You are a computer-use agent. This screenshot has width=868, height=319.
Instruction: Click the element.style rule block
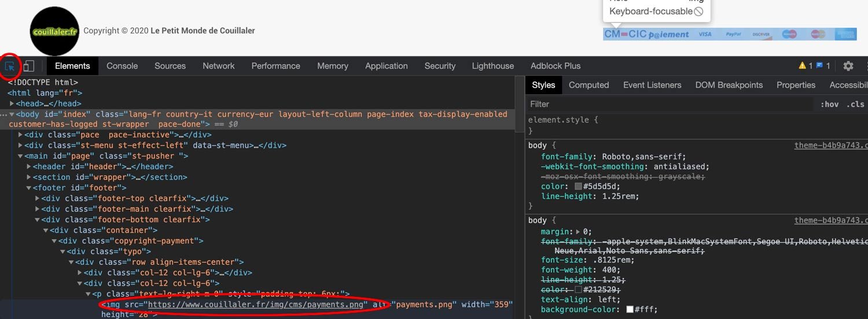tap(563, 125)
